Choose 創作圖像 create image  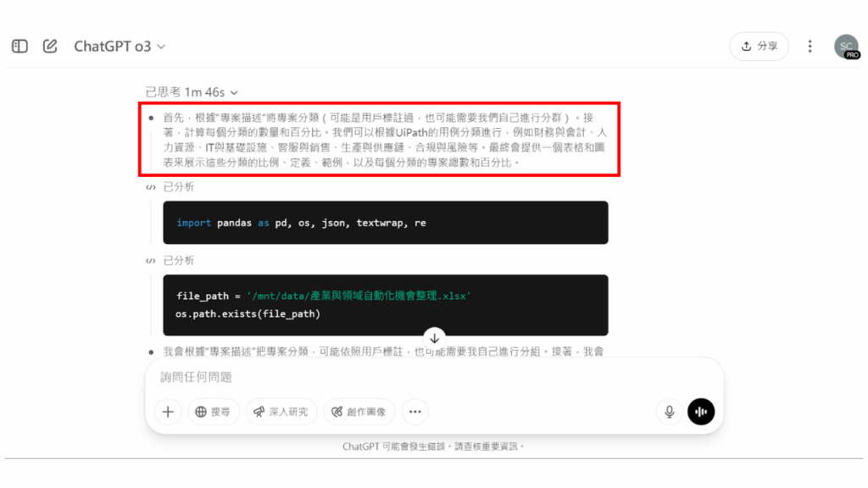(359, 412)
